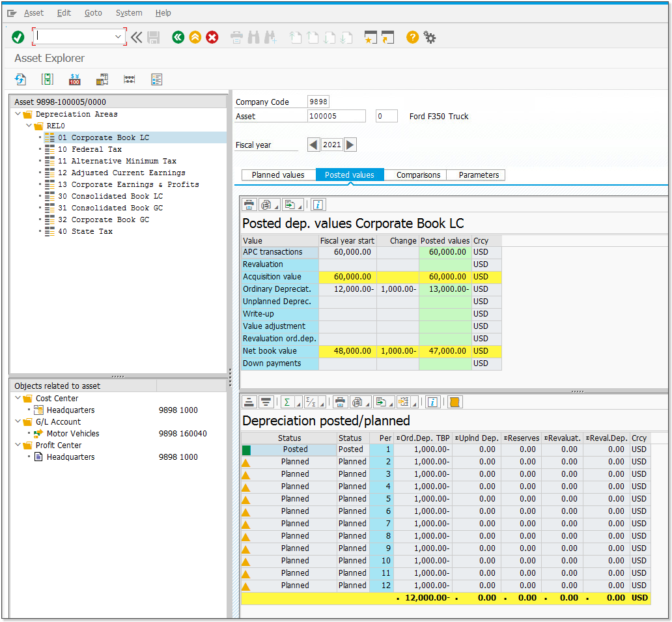Sort the depreciation list ascending
The image size is (672, 622).
pos(249,402)
